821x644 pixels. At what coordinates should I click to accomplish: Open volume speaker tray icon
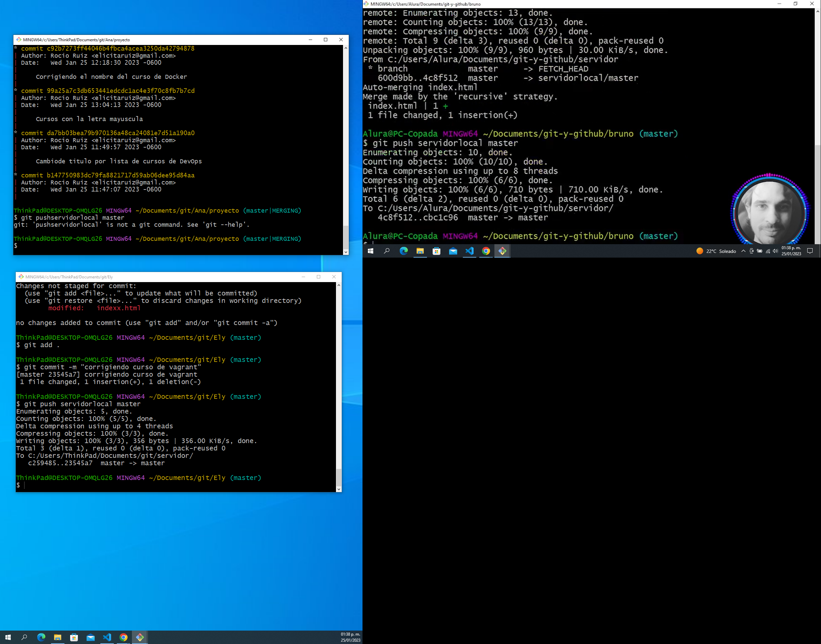click(x=775, y=251)
